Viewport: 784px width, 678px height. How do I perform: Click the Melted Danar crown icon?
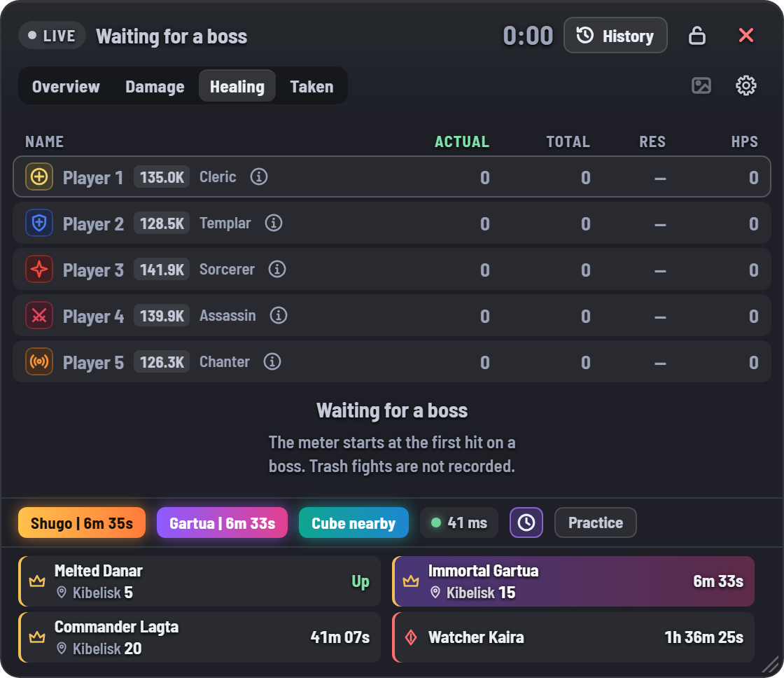click(37, 581)
